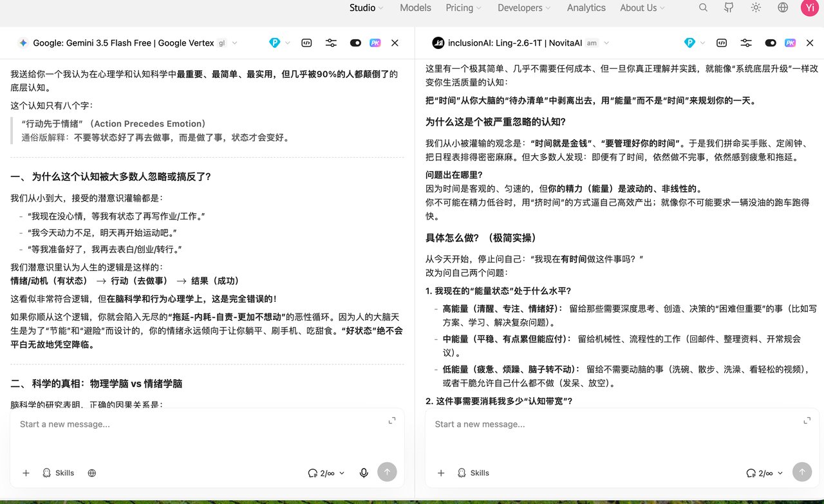Open the Analytics page
This screenshot has width=824, height=504.
click(586, 8)
